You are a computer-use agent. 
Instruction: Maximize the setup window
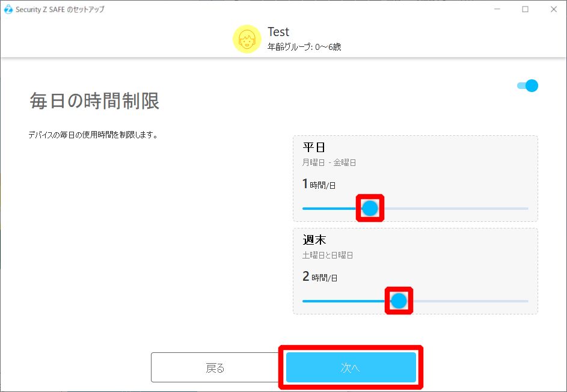click(x=525, y=9)
